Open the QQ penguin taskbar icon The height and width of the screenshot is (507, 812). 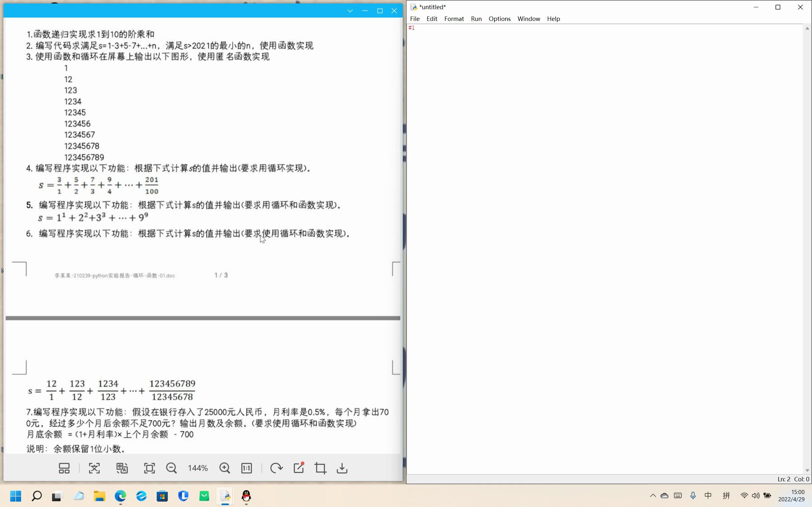click(x=246, y=496)
